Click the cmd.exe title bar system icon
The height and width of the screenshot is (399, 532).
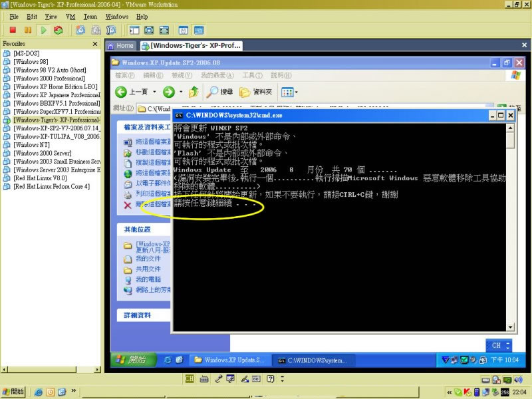[178, 116]
